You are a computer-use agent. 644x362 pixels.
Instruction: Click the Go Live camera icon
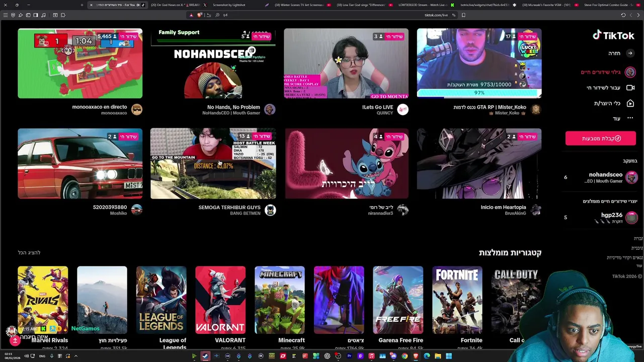[x=630, y=87]
